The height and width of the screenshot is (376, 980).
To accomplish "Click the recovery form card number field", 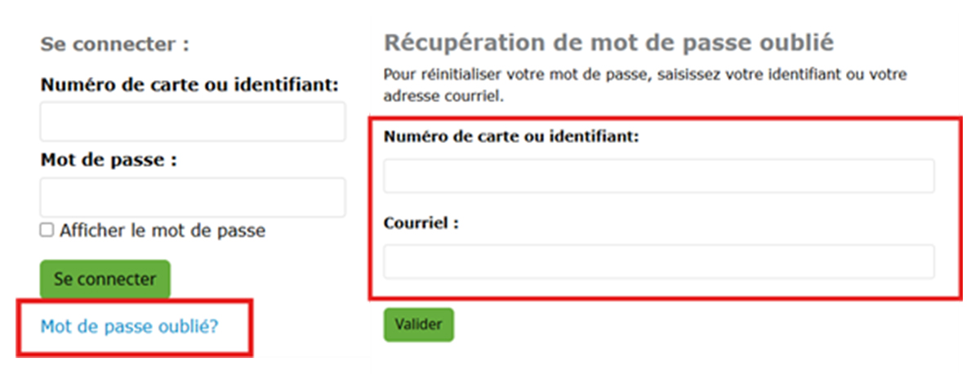I will tap(658, 176).
